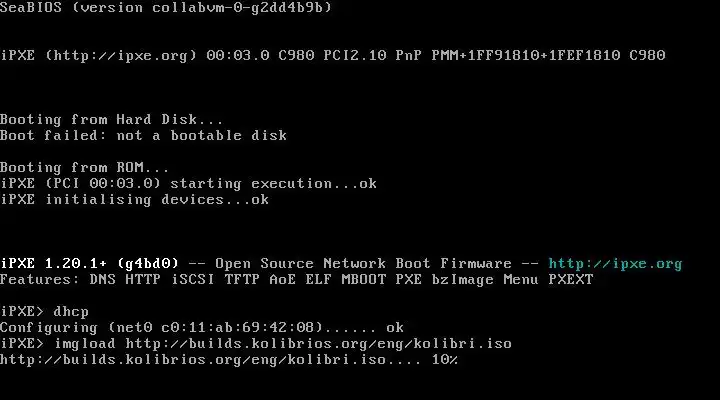
Task: Click the 'imgload' command word
Action: pyautogui.click(x=85, y=344)
